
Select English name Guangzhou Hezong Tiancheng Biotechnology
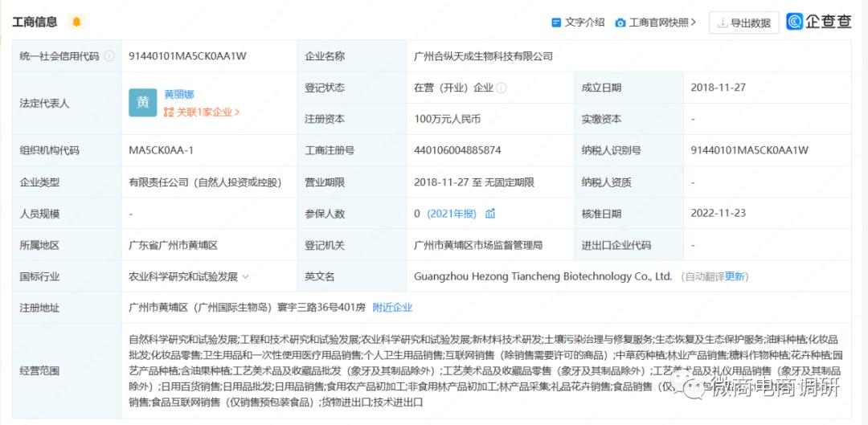[x=543, y=276]
